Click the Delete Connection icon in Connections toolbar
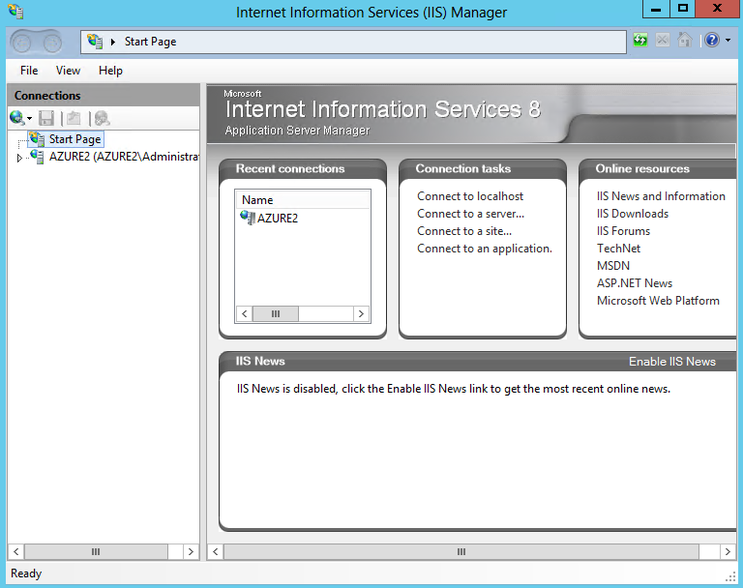Image resolution: width=743 pixels, height=588 pixels. 101,118
